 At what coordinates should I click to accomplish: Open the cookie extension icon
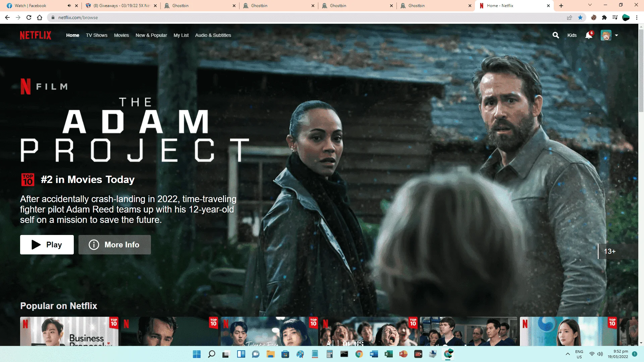(594, 17)
